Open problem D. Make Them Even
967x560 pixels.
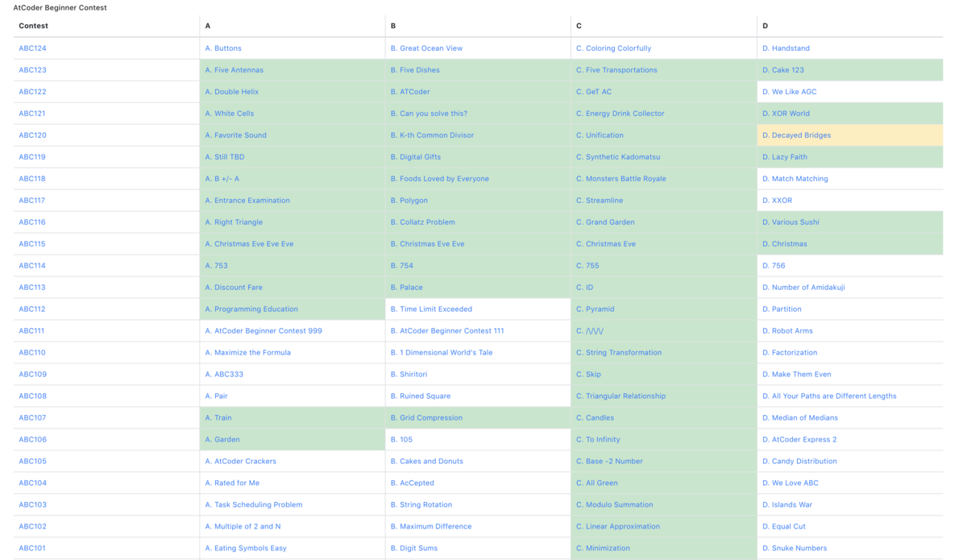[796, 375]
